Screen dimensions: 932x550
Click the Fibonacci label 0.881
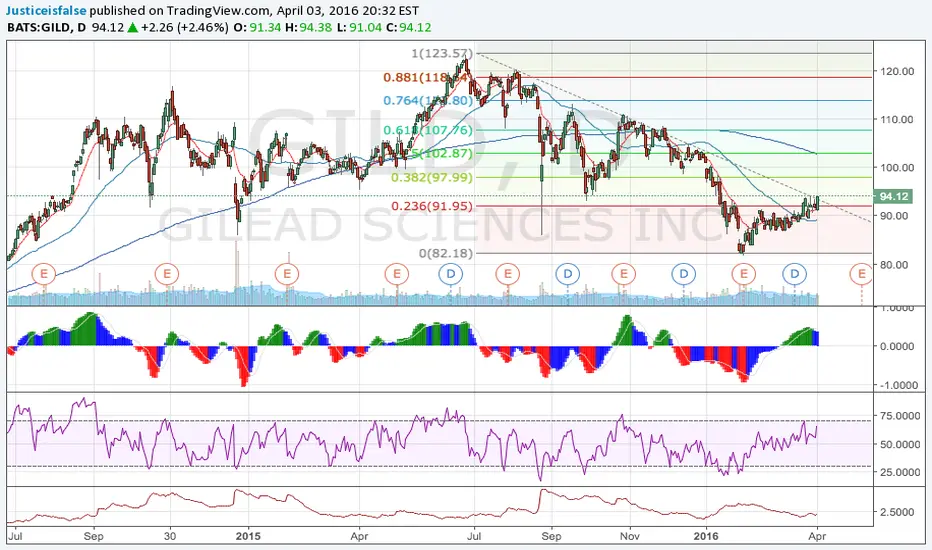pos(428,77)
